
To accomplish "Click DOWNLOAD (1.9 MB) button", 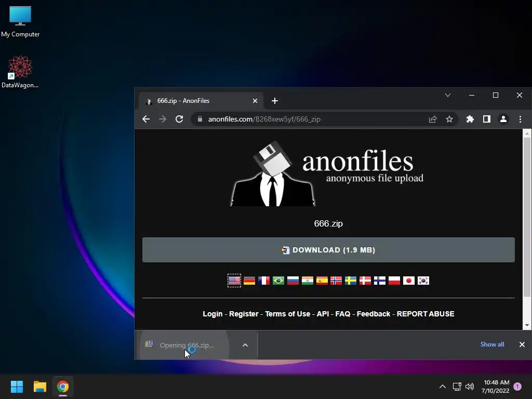I will [328, 250].
